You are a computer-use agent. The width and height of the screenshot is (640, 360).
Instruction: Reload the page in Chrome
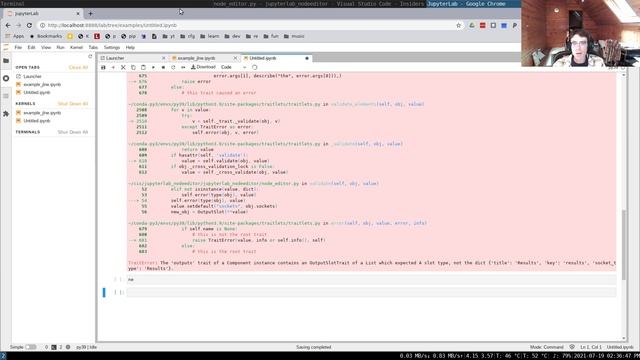pyautogui.click(x=29, y=25)
